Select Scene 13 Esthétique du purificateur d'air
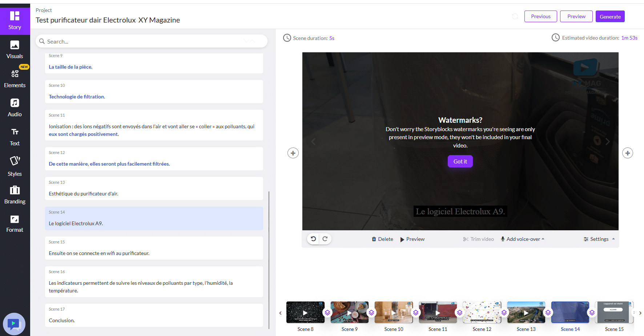Screen dimensions: 644x336 [154, 189]
